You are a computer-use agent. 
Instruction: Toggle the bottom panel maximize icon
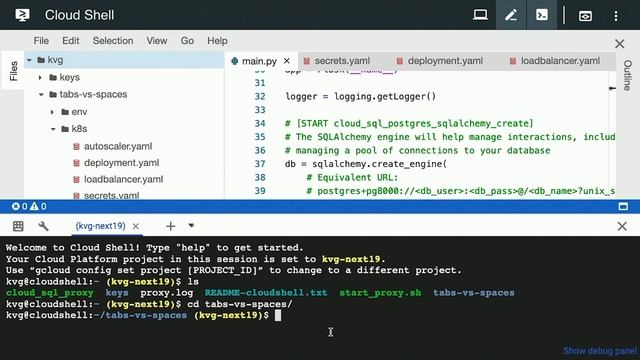623,207
